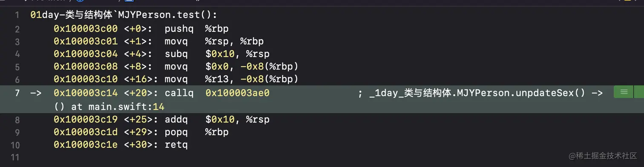This screenshot has width=644, height=167.
Task: Set breakpoint at gutter line 8
Action: coord(17,119)
